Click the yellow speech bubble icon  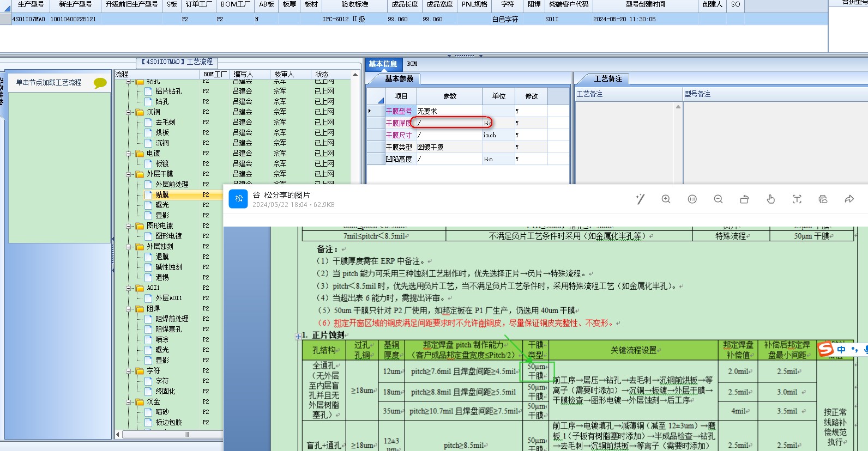100,83
